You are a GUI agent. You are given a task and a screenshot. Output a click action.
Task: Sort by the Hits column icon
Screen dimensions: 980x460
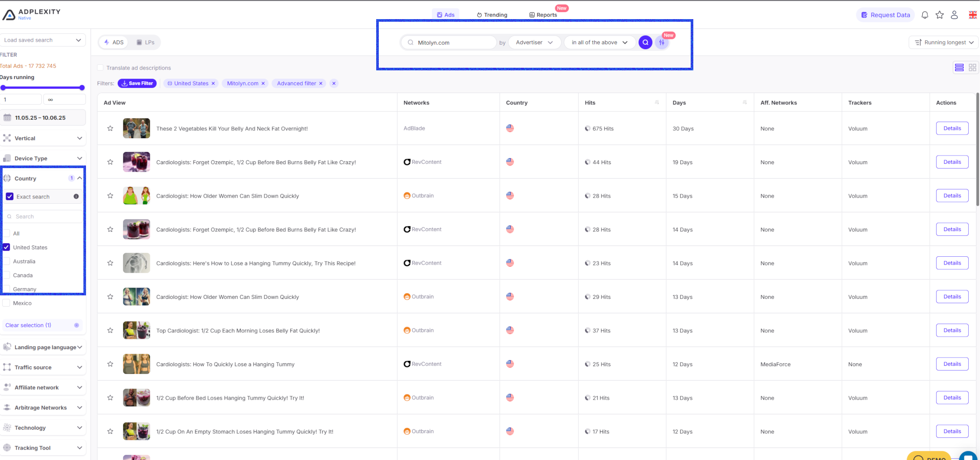coord(657,103)
